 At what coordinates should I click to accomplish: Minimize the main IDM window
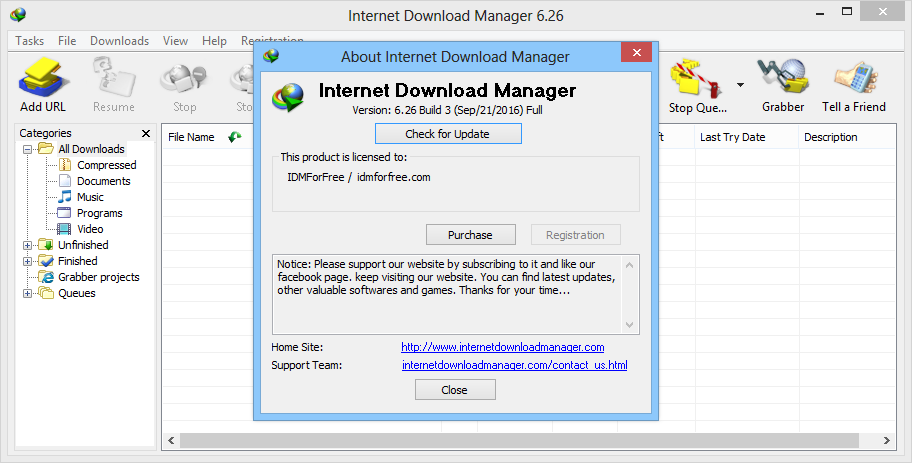point(820,12)
